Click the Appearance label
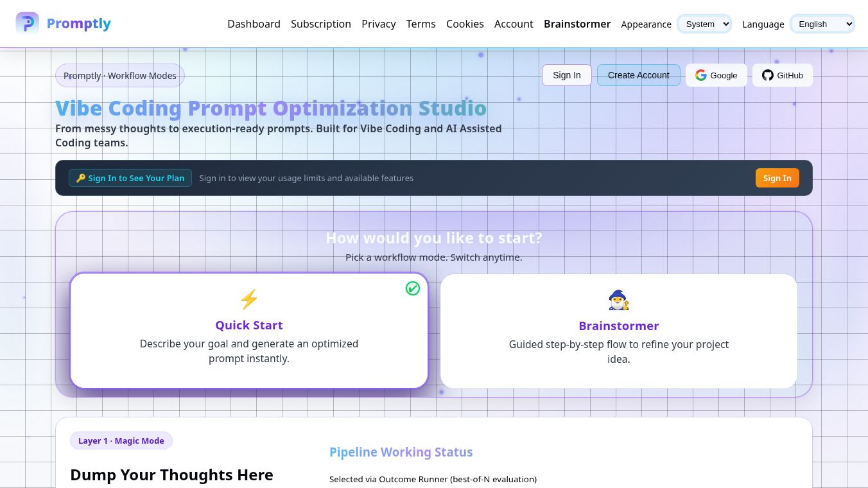Image resolution: width=868 pixels, height=488 pixels. pos(647,24)
